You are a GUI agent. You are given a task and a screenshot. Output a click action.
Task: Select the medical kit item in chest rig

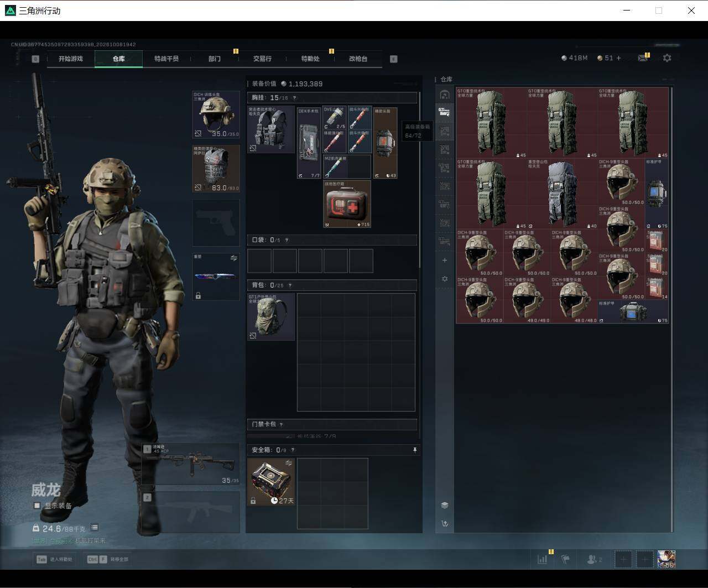tap(347, 204)
